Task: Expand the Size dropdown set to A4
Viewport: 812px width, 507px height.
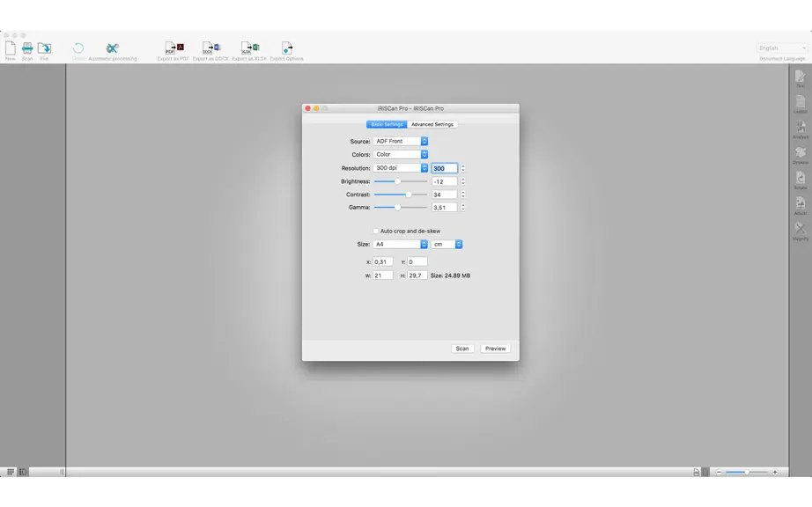Action: [x=401, y=244]
